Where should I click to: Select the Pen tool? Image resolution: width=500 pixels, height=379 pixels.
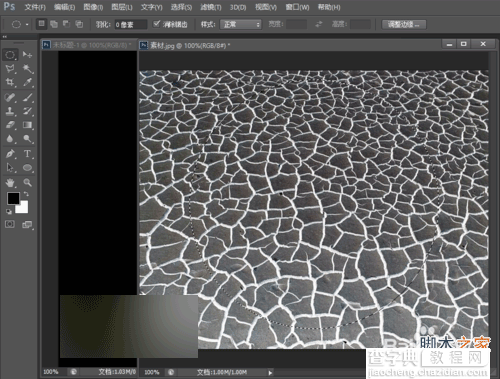[10, 154]
